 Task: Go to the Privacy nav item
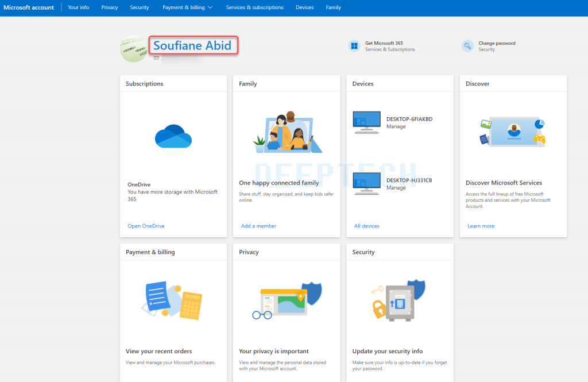coord(110,7)
